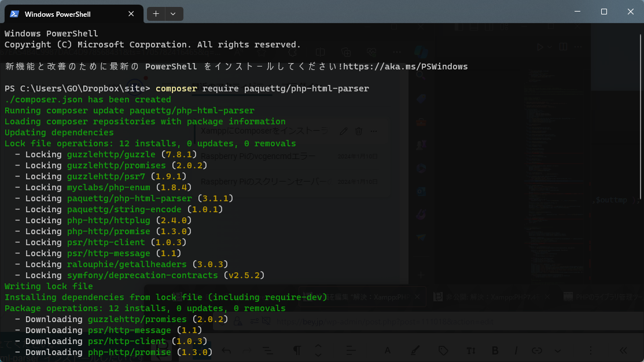Click version '(7.8.1)' next to guzzle
Viewport: 644px width, 362px height.
[179, 154]
